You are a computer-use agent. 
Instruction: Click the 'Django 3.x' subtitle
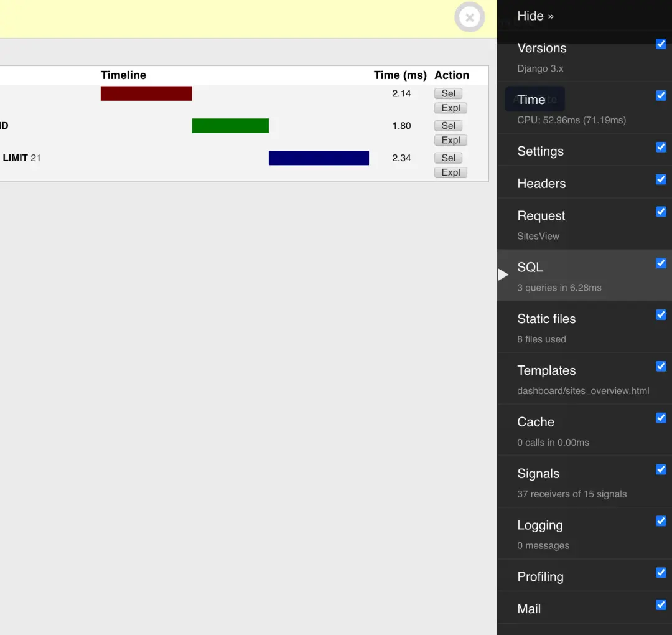point(540,68)
